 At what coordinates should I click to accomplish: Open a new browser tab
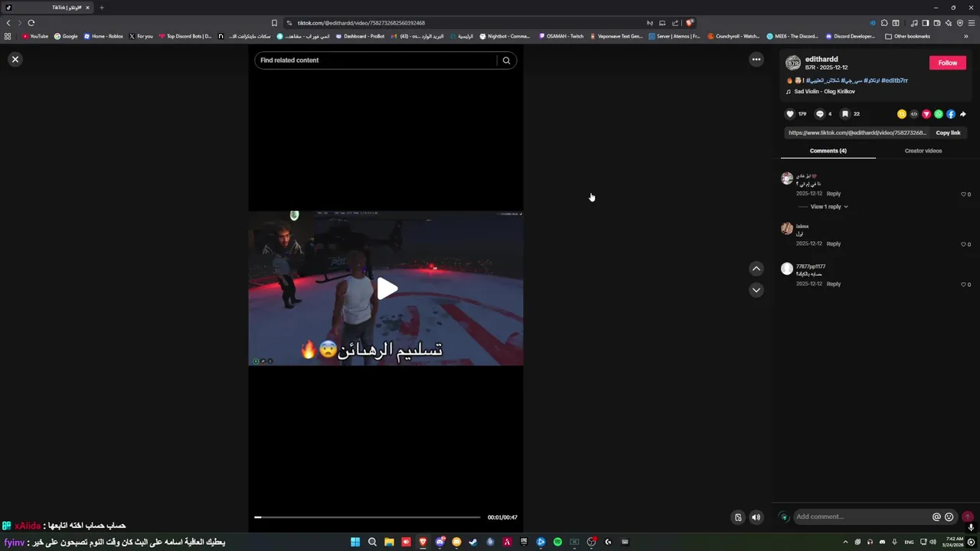pos(102,8)
